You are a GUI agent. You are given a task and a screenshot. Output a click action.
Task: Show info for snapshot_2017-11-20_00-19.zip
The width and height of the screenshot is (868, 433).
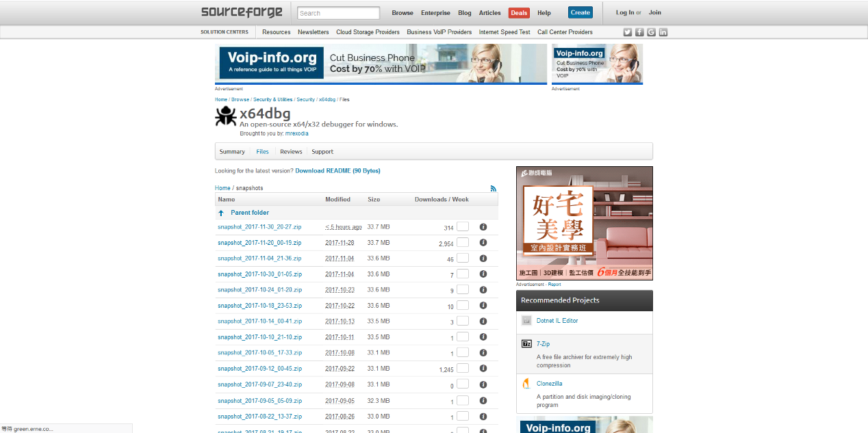(483, 243)
